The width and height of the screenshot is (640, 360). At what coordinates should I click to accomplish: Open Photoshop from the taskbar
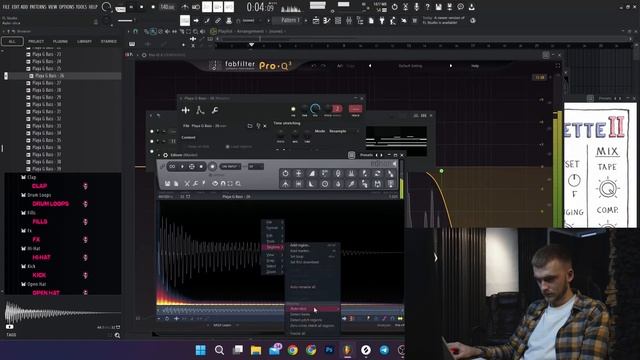[329, 350]
